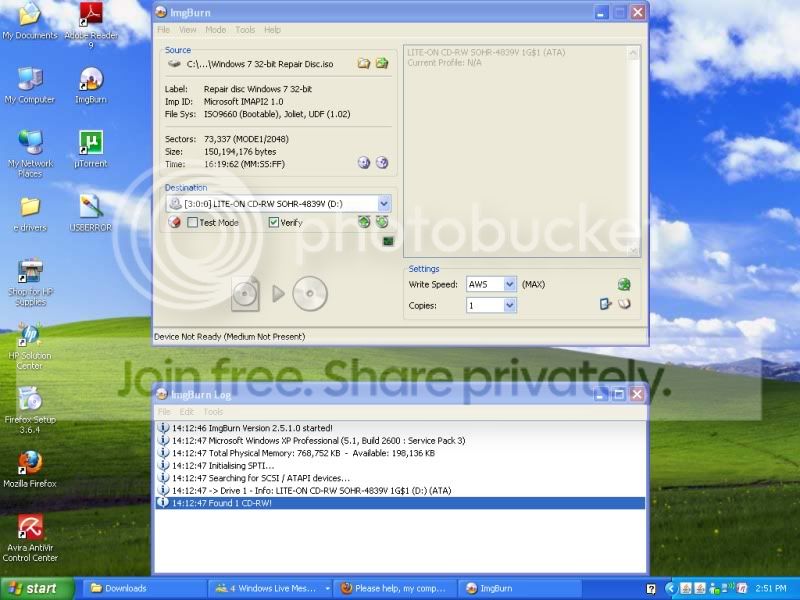Image resolution: width=800 pixels, height=600 pixels.
Task: Expand hidden system tray icons arrow
Action: pos(670,589)
